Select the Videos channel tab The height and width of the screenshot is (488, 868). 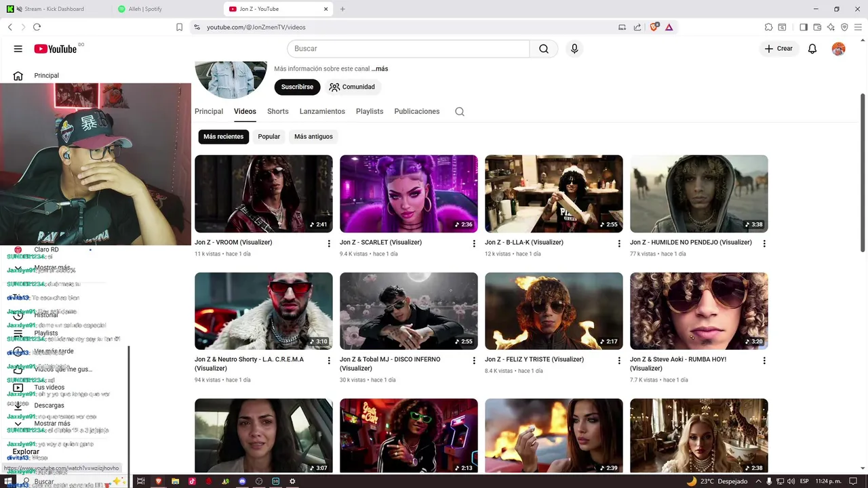click(x=245, y=111)
